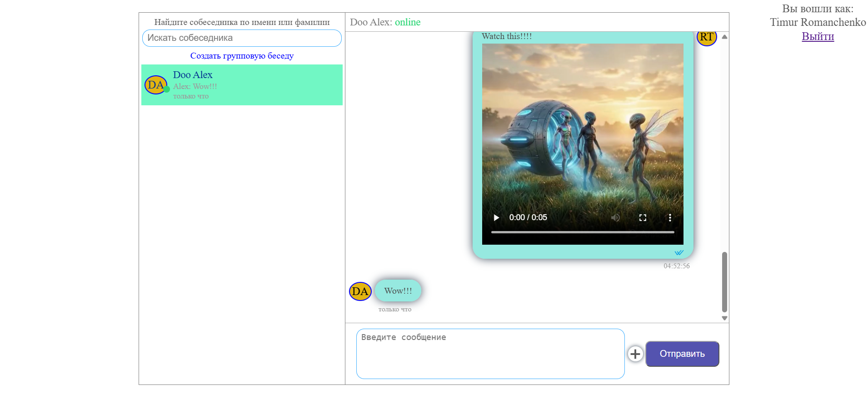Click the Создать групповую беседу link
868x409 pixels.
242,56
